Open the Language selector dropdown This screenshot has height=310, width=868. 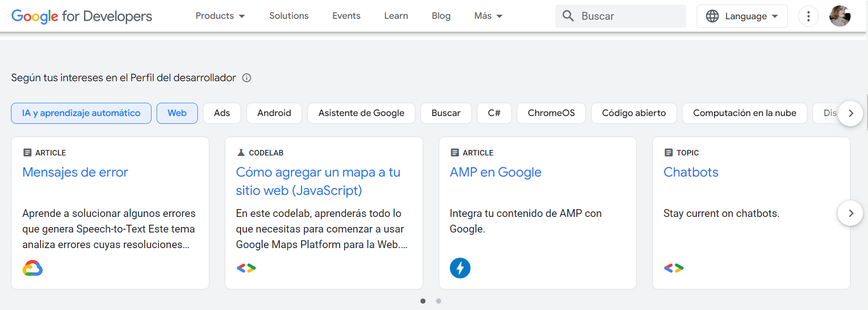[742, 16]
